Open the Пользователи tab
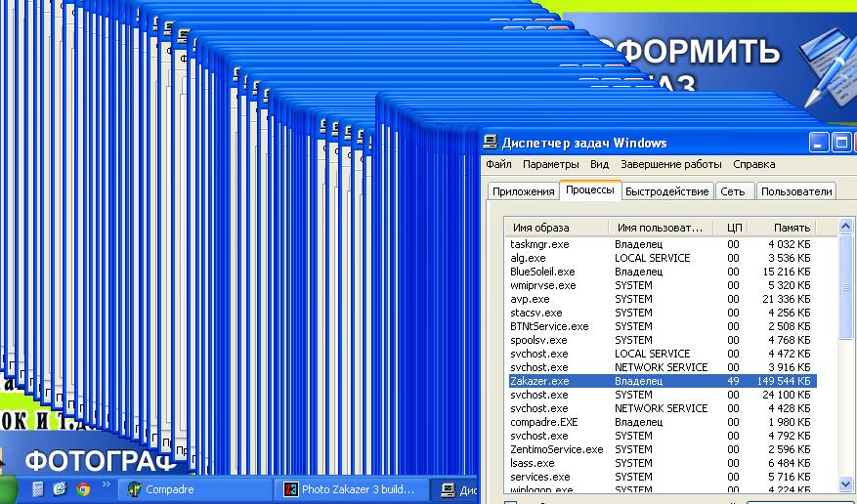This screenshot has height=504, width=857. coord(796,191)
